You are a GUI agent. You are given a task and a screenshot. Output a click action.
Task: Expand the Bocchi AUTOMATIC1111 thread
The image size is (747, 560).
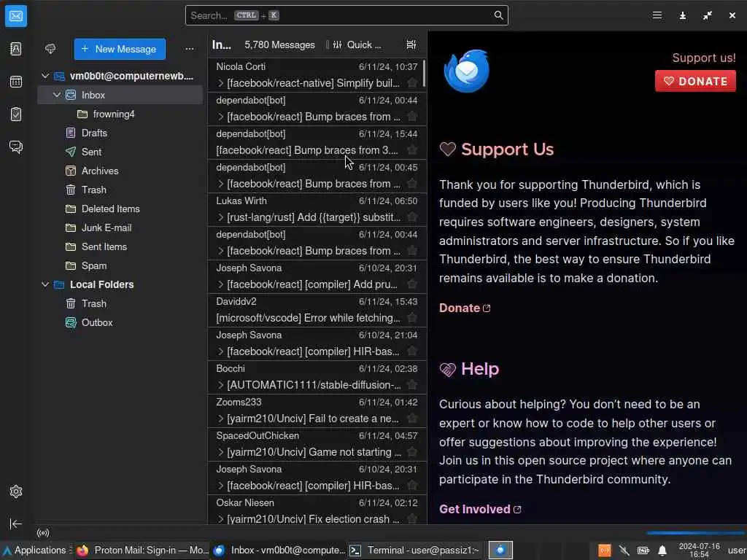[x=220, y=385]
